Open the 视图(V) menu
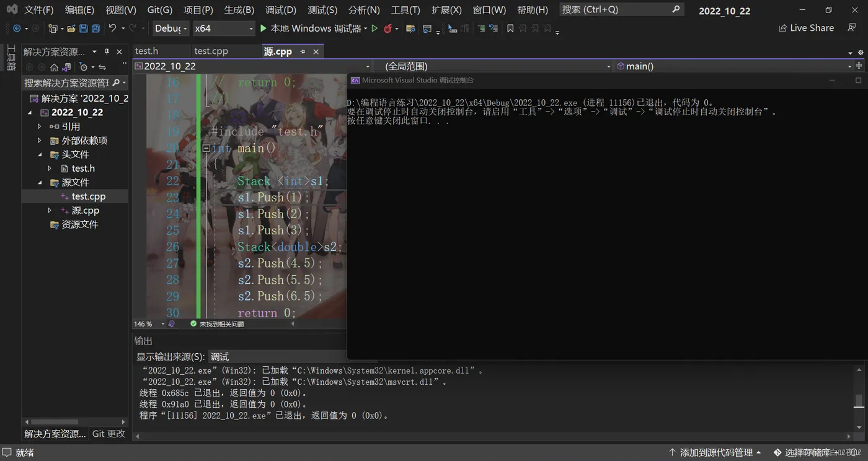Viewport: 868px width, 461px height. (x=121, y=10)
